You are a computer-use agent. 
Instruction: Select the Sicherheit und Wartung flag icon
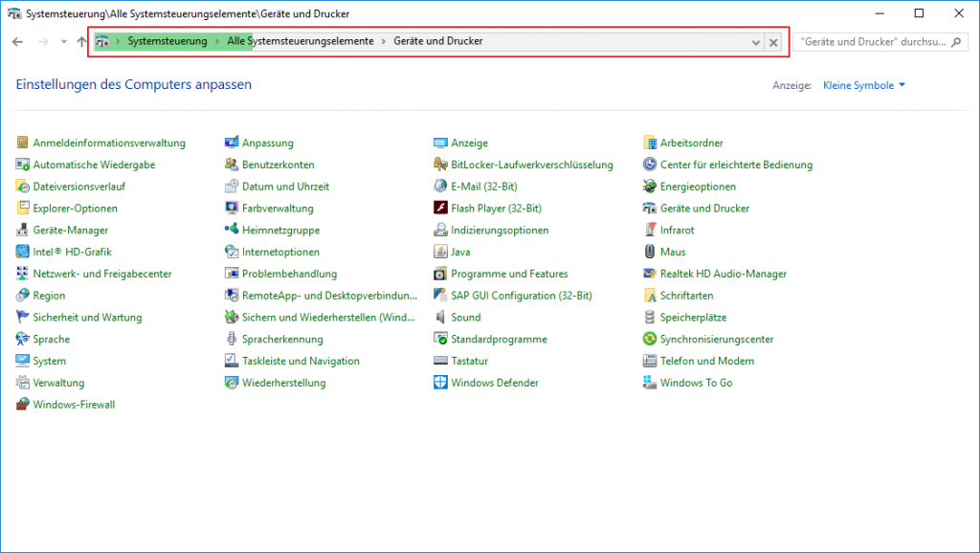[x=23, y=318]
